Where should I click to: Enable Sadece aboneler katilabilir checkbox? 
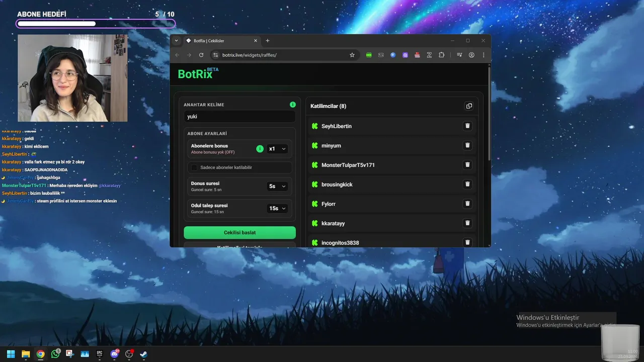[194, 167]
